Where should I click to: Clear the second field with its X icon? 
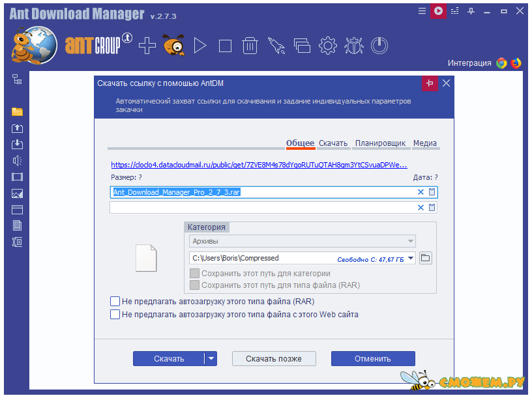click(x=421, y=208)
